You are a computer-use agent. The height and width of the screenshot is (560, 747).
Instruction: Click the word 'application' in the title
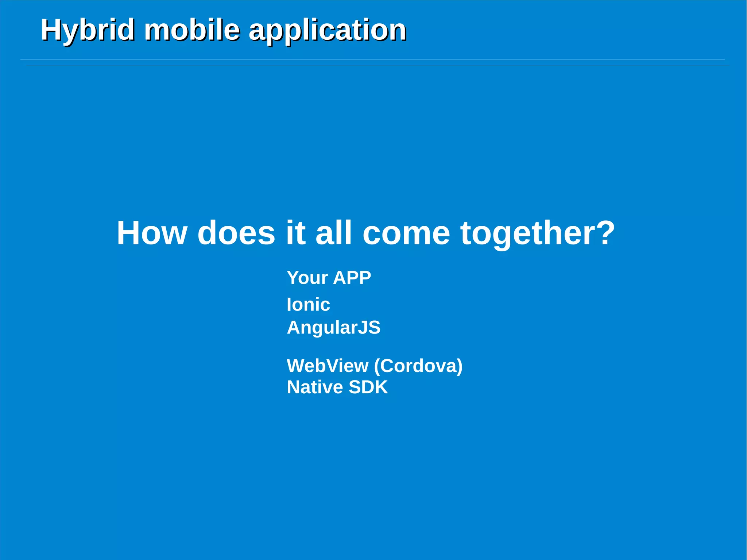click(327, 30)
